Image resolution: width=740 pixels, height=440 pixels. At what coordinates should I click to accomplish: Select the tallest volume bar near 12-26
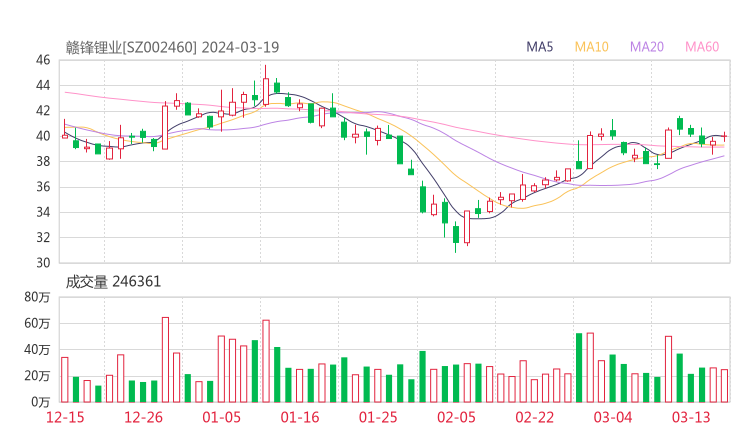[165, 360]
